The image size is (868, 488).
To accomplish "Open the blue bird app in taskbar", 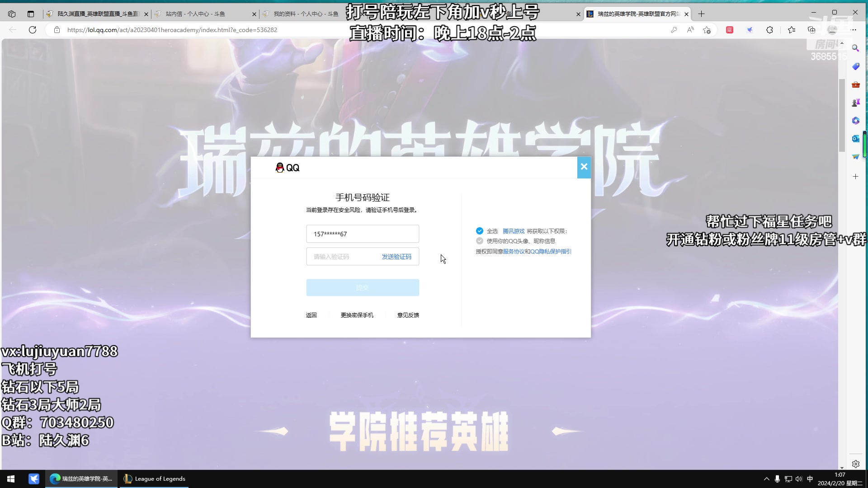I will coord(34,479).
